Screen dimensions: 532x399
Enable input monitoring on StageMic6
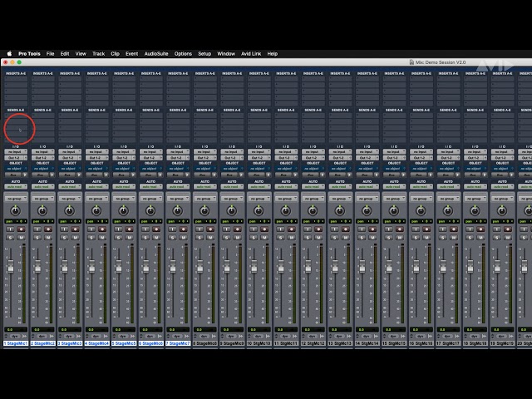[145, 229]
